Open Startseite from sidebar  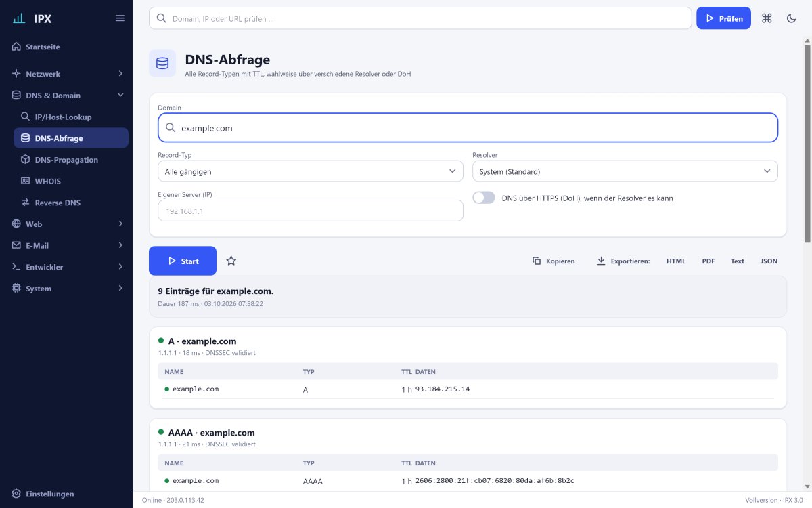click(x=68, y=47)
